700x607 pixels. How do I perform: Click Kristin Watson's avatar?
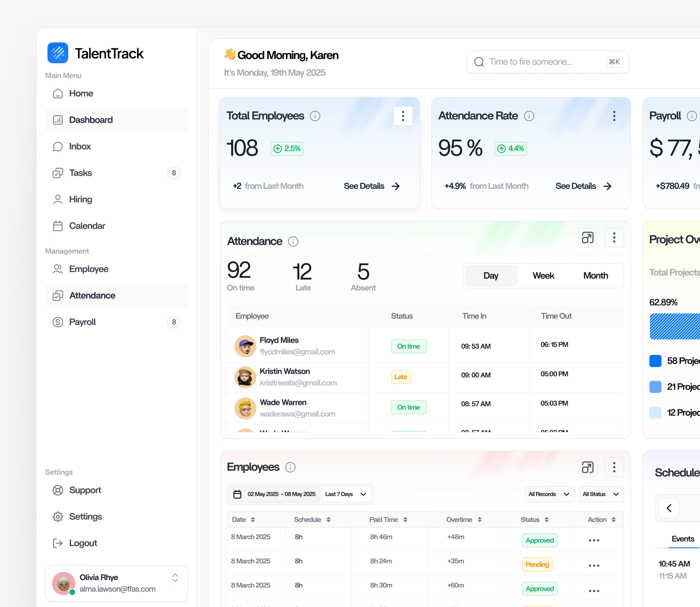coord(245,377)
